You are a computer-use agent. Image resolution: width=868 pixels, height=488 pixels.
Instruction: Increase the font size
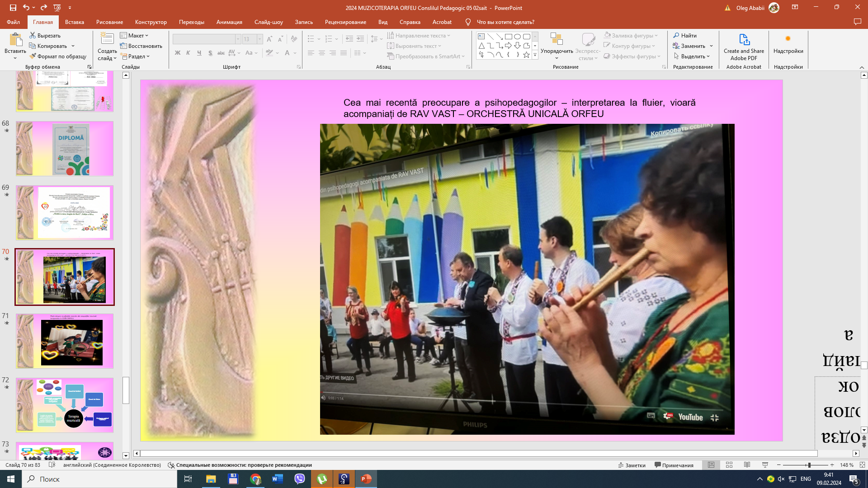coord(269,39)
